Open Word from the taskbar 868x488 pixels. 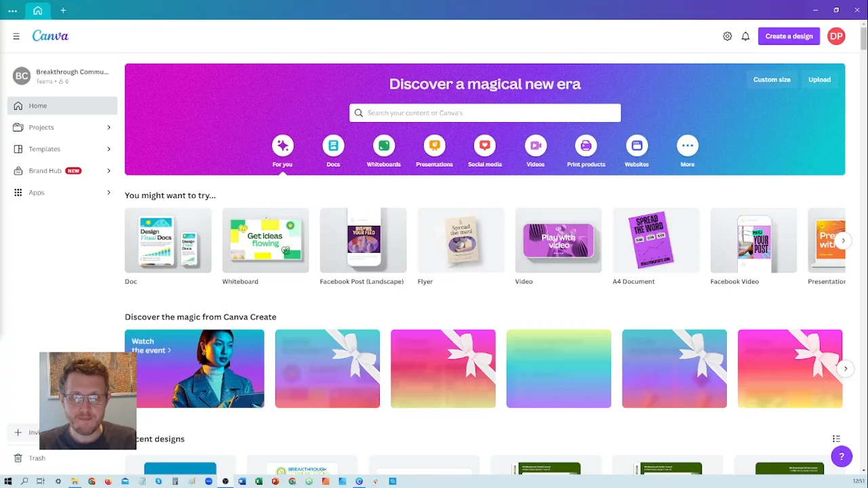click(x=242, y=481)
